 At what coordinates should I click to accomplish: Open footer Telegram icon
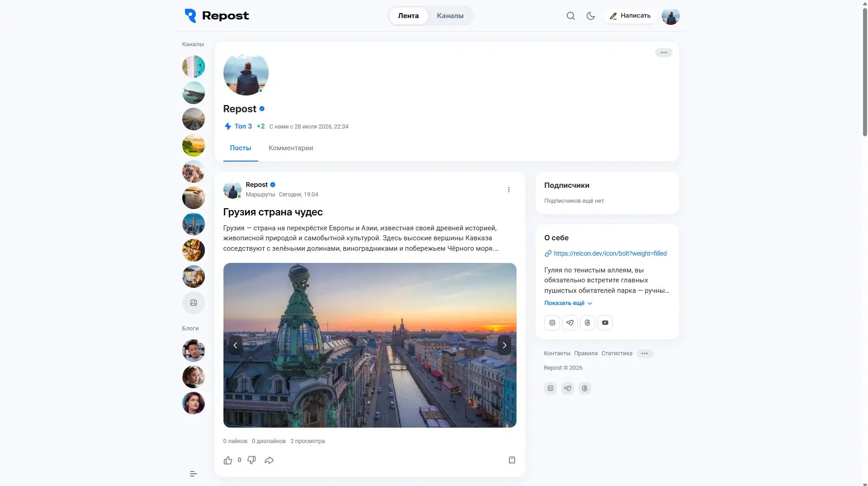(567, 388)
